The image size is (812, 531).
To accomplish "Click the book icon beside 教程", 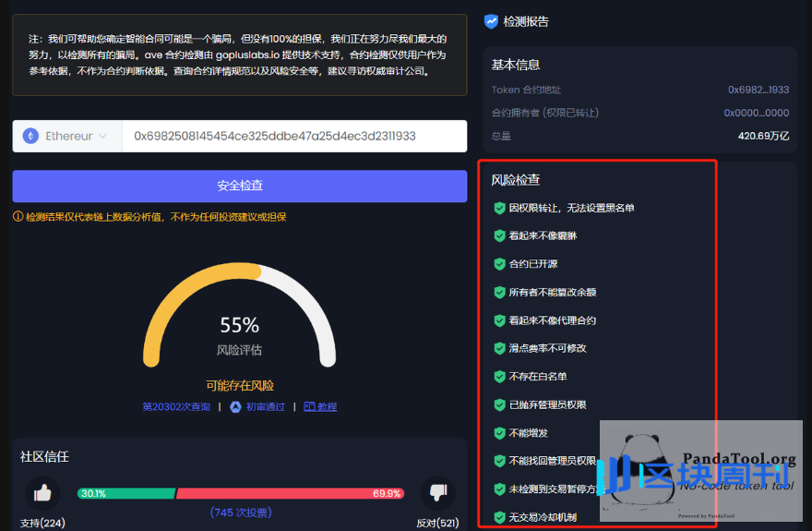I will (309, 406).
